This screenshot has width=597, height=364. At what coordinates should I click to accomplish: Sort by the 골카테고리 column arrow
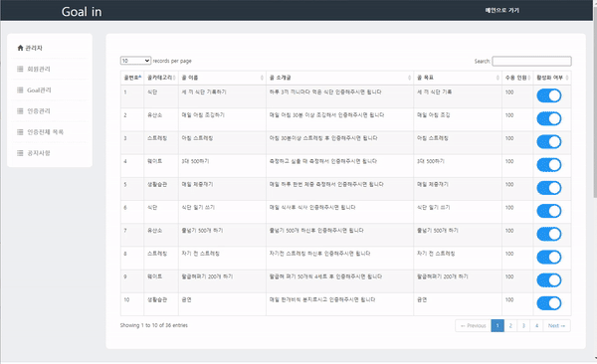click(174, 78)
